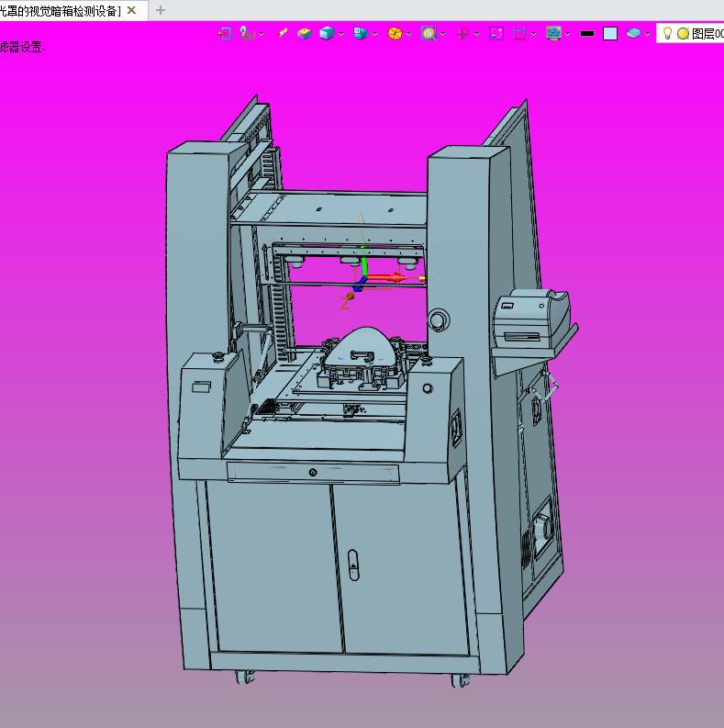The height and width of the screenshot is (728, 724).
Task: Select the blue Z-axis of the triad
Action: click(359, 285)
